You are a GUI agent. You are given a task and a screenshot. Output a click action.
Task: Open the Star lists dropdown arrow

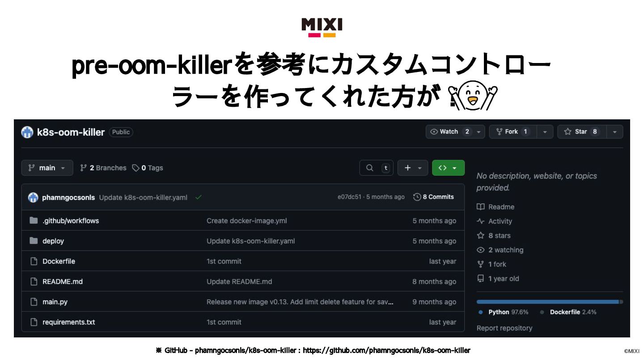click(615, 131)
